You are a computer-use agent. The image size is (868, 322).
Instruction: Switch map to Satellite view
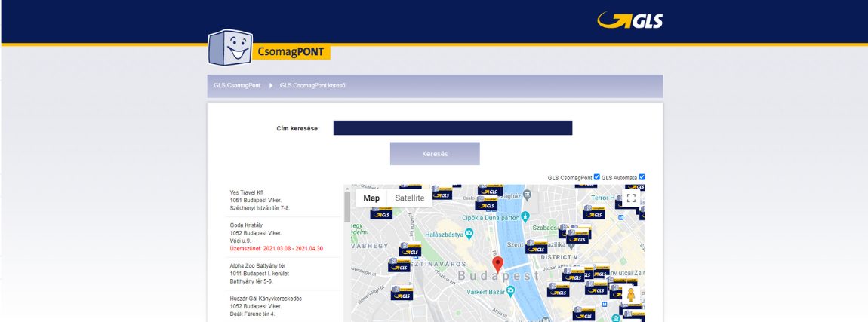point(410,198)
